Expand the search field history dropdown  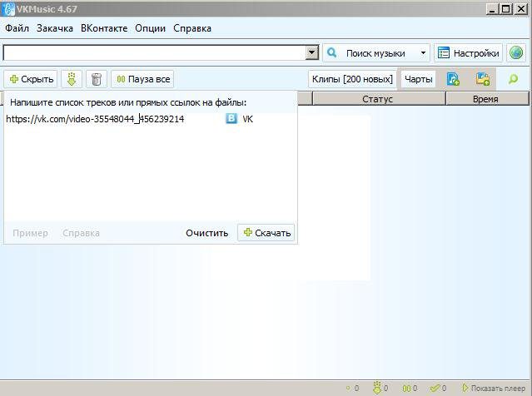(x=312, y=53)
